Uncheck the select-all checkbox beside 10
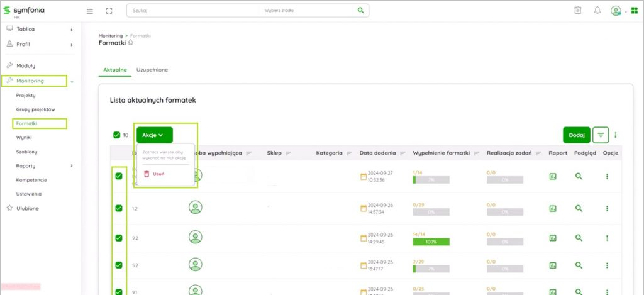 (116, 135)
